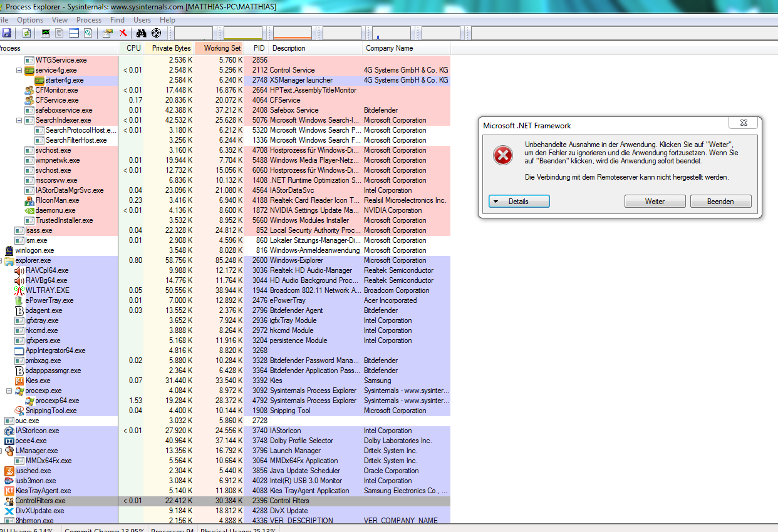Open the Help menu
Viewport: 778px width, 532px height.
[x=168, y=20]
